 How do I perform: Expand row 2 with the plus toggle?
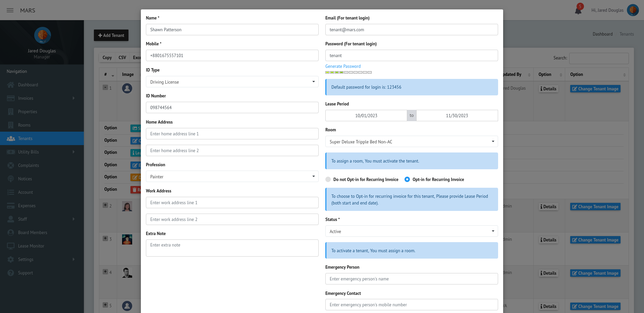[x=105, y=205]
